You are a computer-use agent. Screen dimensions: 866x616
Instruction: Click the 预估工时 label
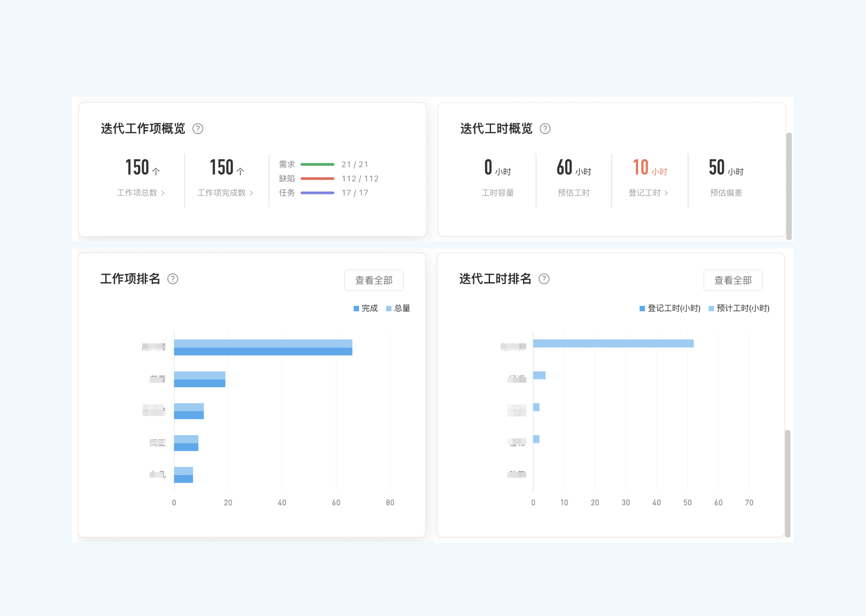pos(574,193)
